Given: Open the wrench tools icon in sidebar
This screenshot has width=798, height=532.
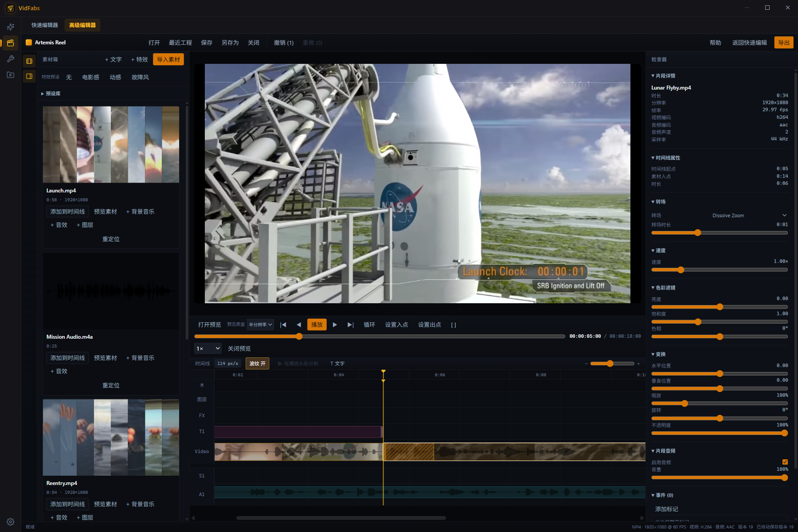Looking at the screenshot, I should [11, 59].
